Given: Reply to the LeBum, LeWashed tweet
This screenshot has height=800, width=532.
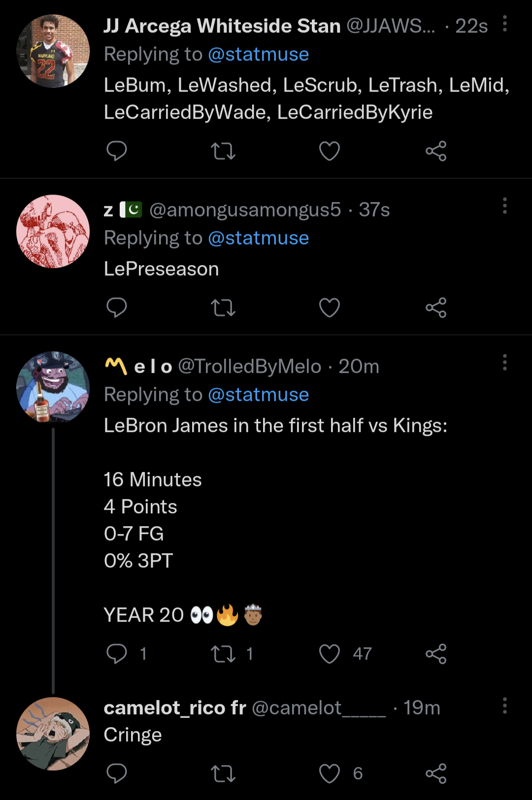Looking at the screenshot, I should click(x=117, y=151).
